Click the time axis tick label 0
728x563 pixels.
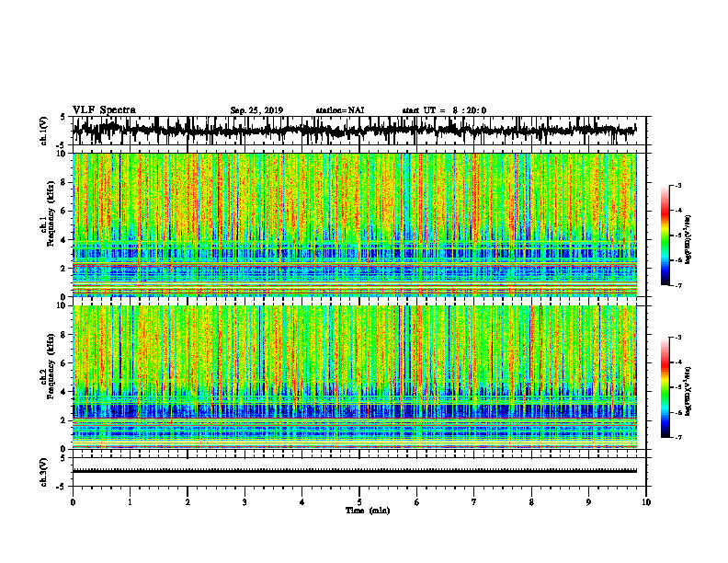(73, 502)
